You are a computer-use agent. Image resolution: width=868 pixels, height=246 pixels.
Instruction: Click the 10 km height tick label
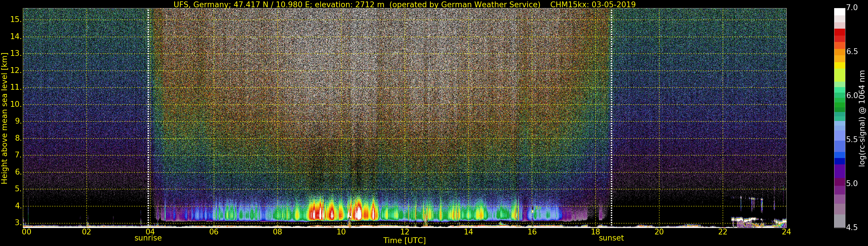(16, 104)
